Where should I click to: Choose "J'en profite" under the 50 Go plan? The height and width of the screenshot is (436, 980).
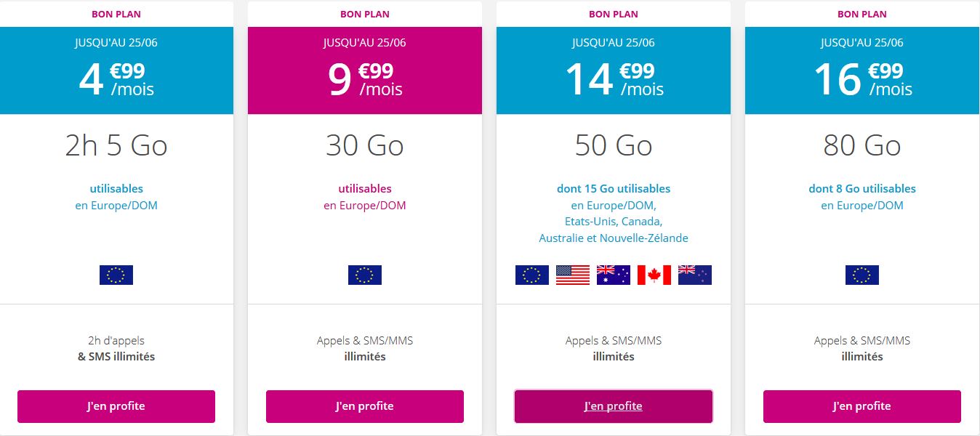614,406
